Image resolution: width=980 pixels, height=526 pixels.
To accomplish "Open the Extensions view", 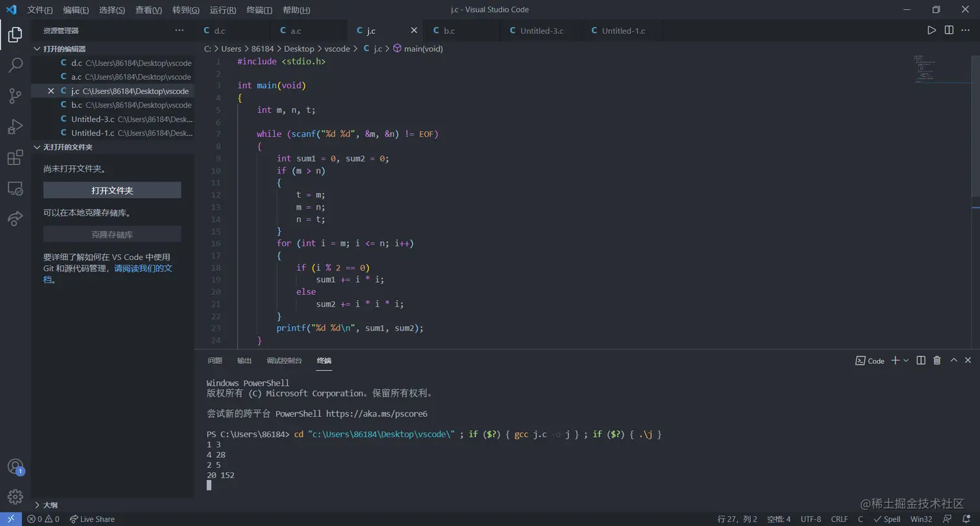I will pos(15,158).
